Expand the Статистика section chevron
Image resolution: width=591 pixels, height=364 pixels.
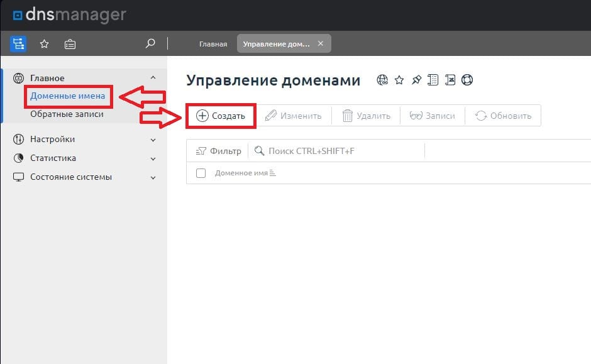point(153,158)
